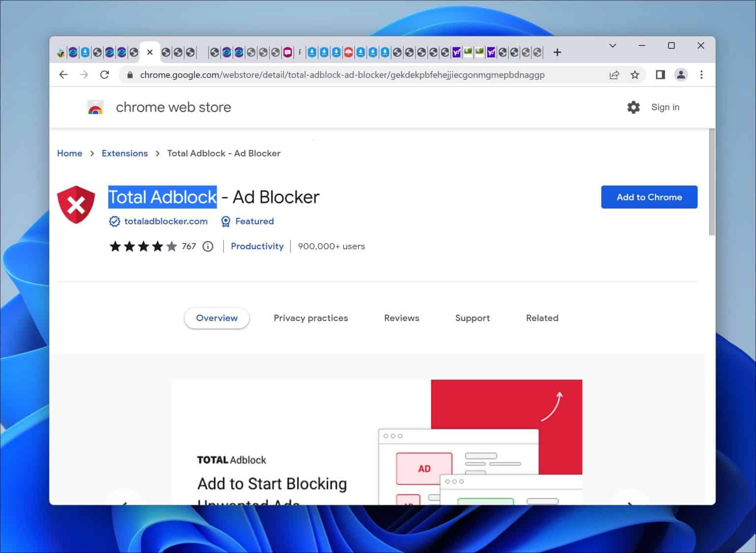Viewport: 756px width, 553px height.
Task: Click the verified publisher badge beside totaladblocker.com
Action: tap(113, 221)
